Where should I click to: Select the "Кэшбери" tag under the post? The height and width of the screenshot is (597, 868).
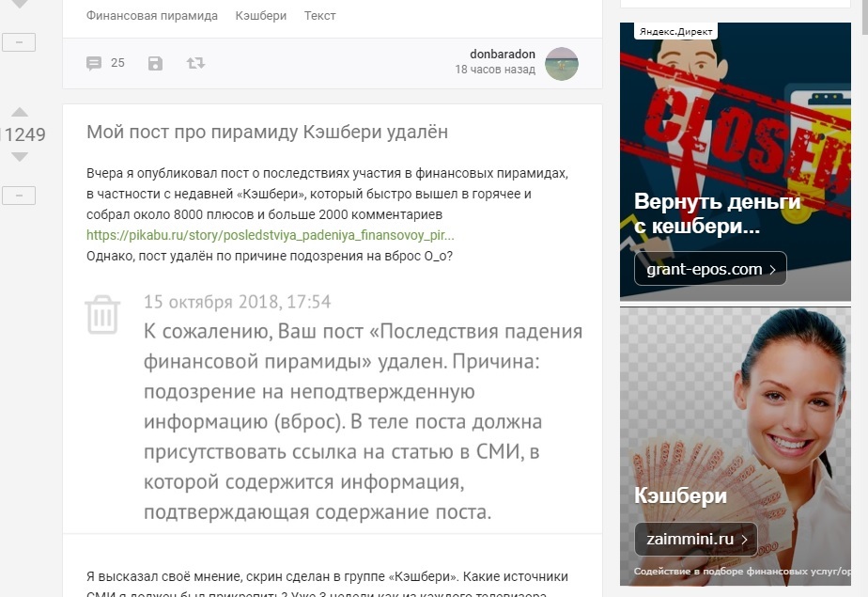[x=260, y=16]
